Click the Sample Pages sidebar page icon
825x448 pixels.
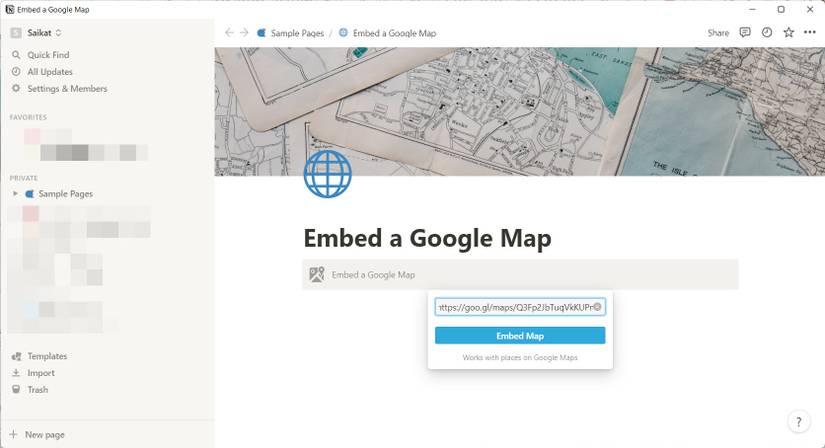[x=30, y=194]
